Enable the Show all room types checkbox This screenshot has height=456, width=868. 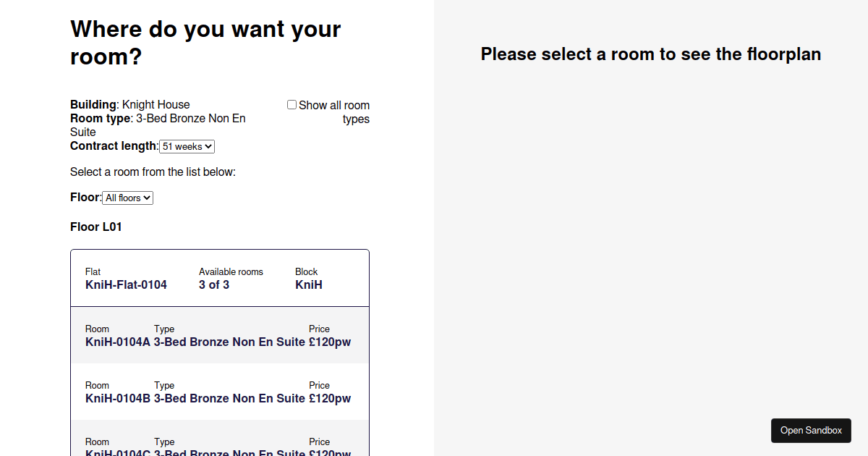tap(292, 105)
